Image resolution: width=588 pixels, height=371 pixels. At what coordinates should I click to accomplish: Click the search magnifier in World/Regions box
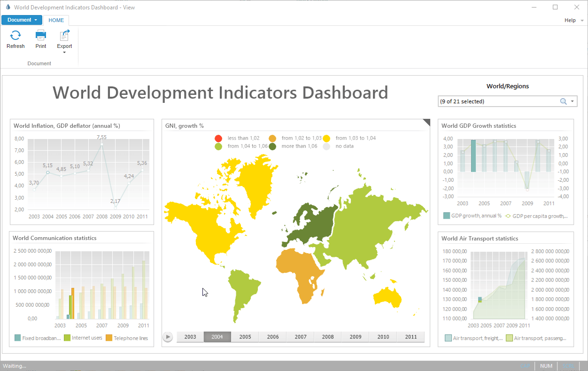(x=563, y=101)
